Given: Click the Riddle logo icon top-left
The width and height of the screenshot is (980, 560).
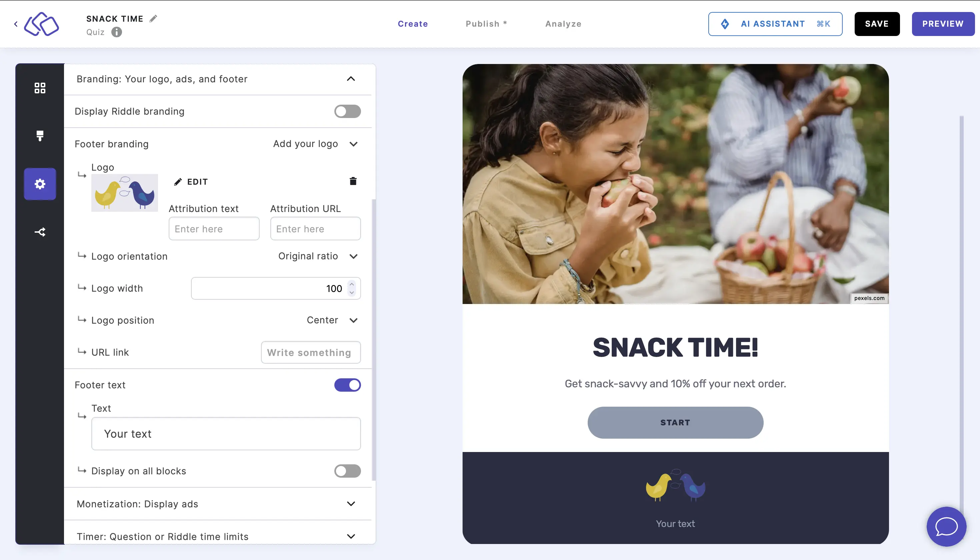Looking at the screenshot, I should click(x=42, y=24).
